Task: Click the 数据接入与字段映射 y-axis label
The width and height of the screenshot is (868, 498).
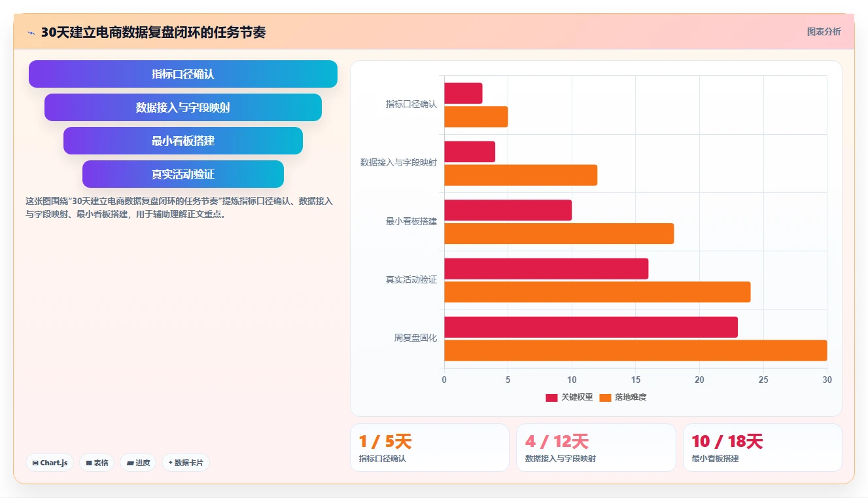Action: tap(398, 162)
